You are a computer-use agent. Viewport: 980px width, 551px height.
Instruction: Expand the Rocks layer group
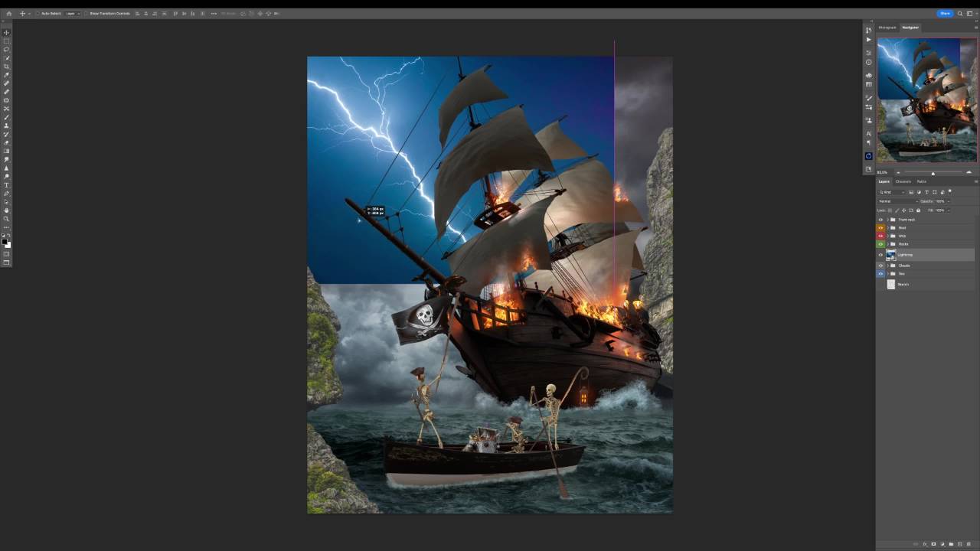tap(887, 244)
